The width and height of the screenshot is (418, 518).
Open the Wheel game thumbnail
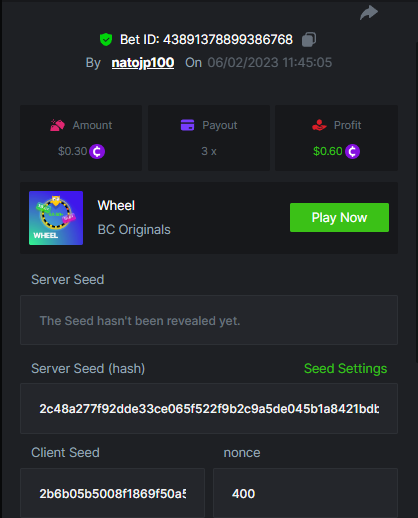[x=56, y=218]
